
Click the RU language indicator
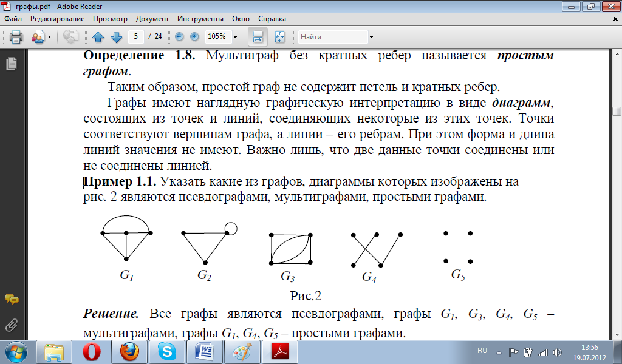pyautogui.click(x=482, y=351)
